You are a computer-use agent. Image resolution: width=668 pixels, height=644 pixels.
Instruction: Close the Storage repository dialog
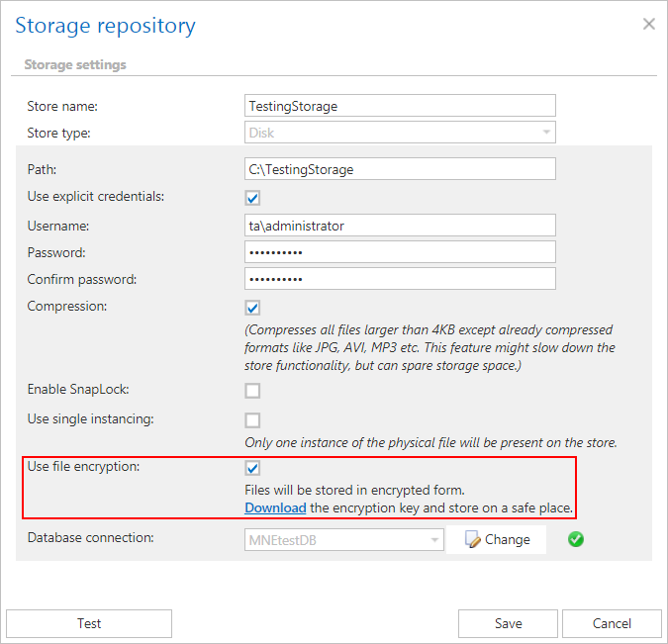[x=648, y=24]
